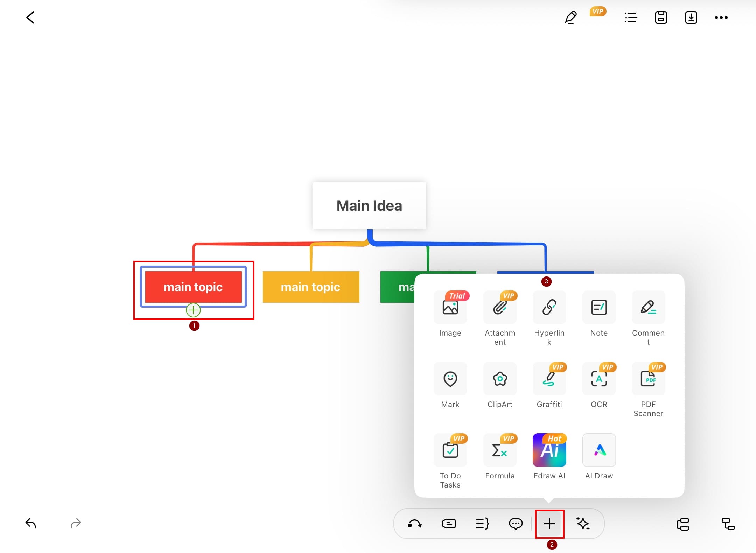Insert a Formula
Screen dimensions: 756x553
click(500, 450)
